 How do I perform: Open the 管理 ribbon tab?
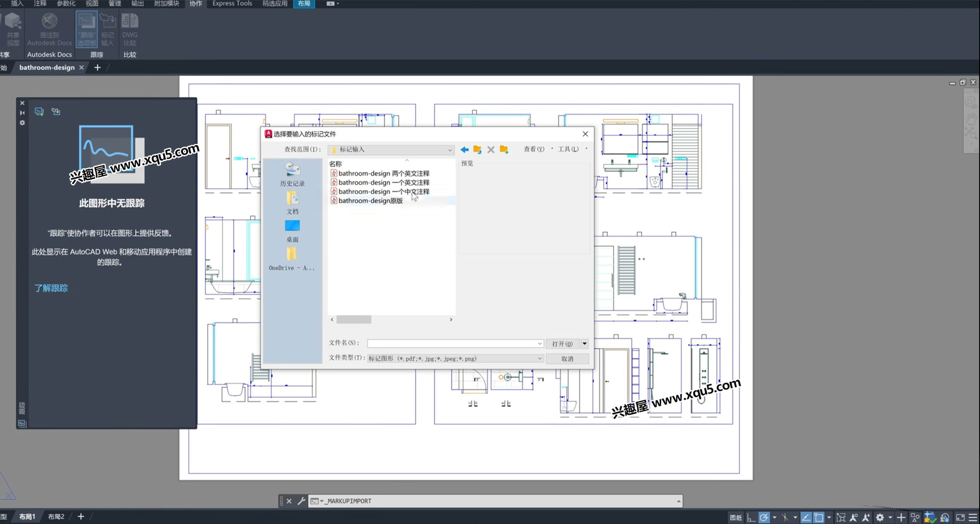(x=115, y=3)
